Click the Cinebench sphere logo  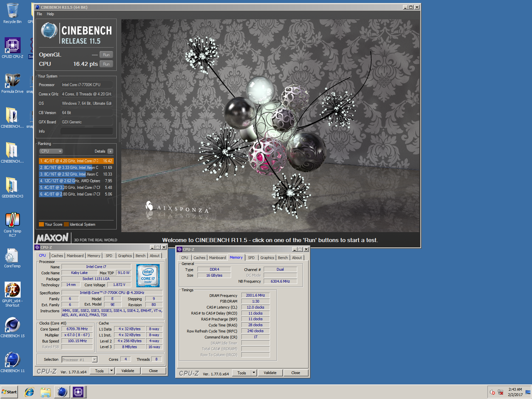[49, 31]
